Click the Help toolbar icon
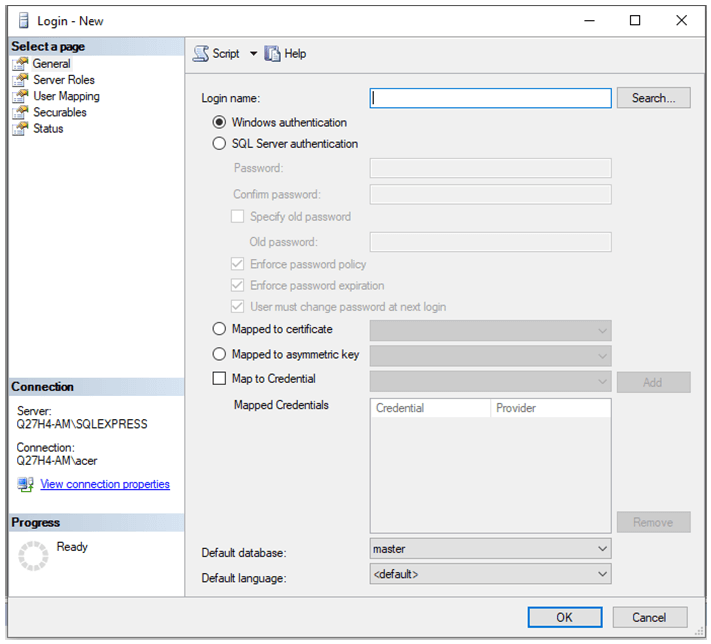Image resolution: width=711 pixels, height=644 pixels. [272, 54]
